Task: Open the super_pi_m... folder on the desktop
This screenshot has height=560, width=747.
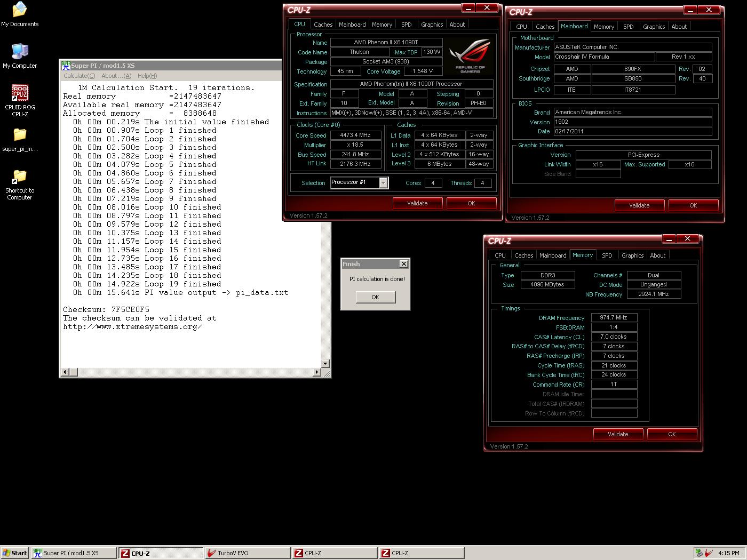Action: [20, 140]
